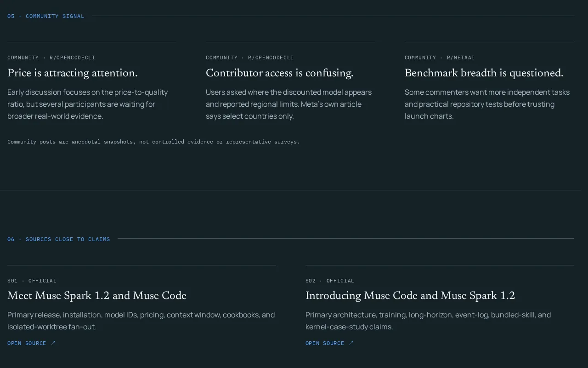Click paragraph starting 'Early discussion focuses on the price-to-quality'

click(x=88, y=104)
